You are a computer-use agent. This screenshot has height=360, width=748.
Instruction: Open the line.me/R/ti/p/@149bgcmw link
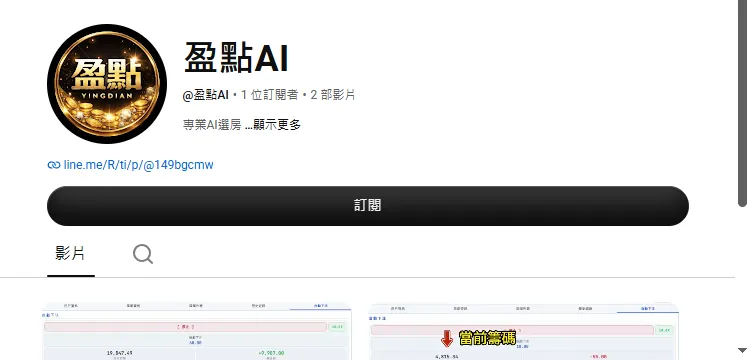tap(138, 165)
